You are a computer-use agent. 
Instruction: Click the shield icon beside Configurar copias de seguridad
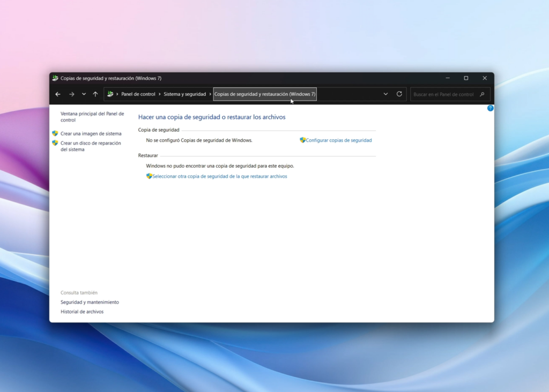[x=302, y=140]
